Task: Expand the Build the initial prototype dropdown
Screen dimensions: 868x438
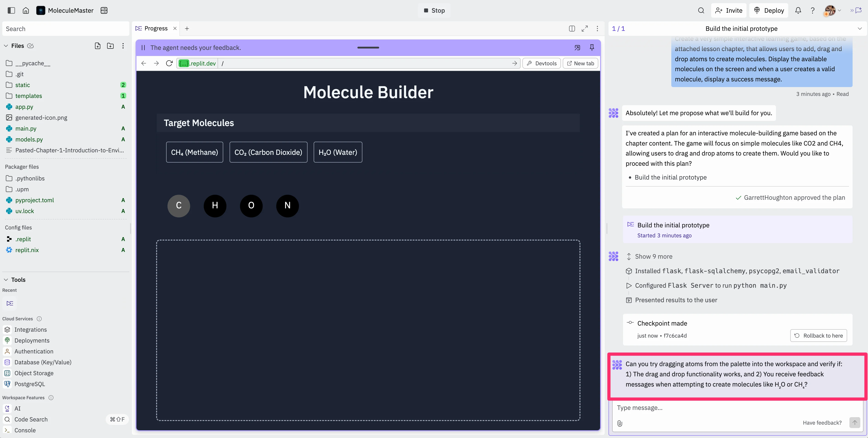Action: pyautogui.click(x=860, y=29)
